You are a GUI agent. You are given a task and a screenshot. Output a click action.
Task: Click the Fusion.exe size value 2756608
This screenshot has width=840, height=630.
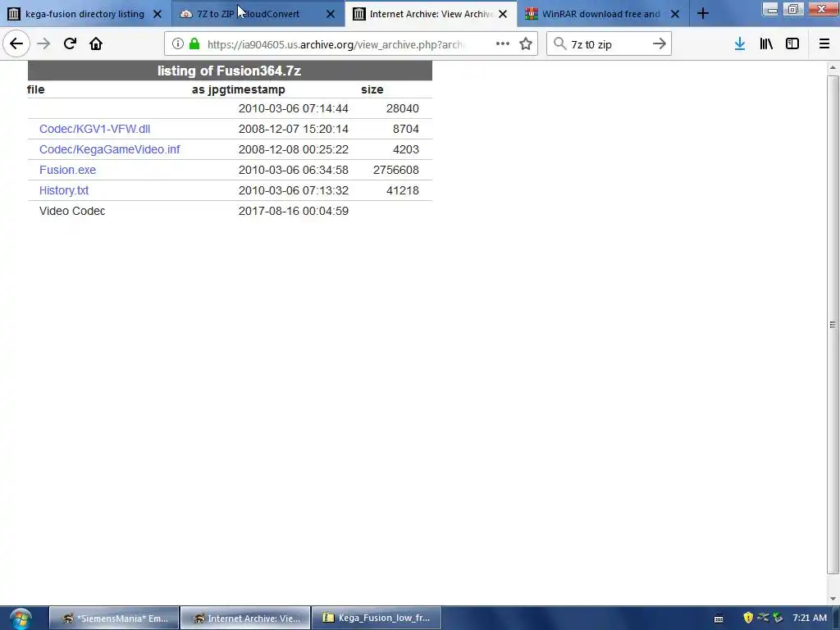coord(396,170)
